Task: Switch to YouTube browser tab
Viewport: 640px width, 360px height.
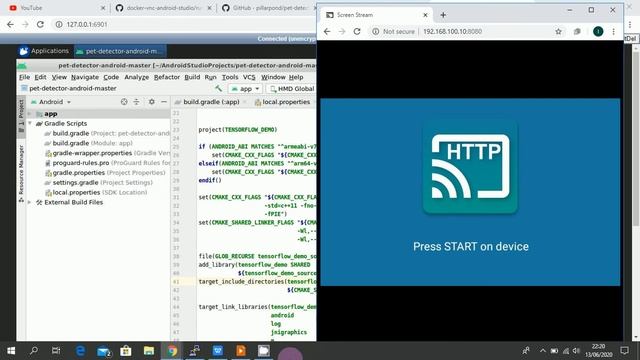Action: point(56,8)
